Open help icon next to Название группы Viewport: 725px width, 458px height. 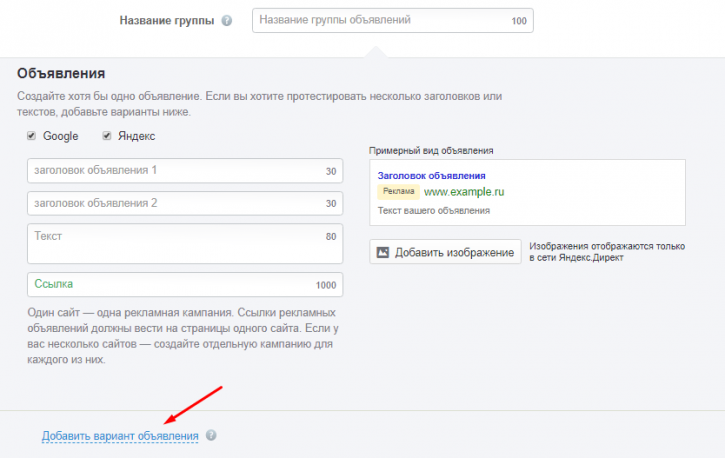click(227, 21)
